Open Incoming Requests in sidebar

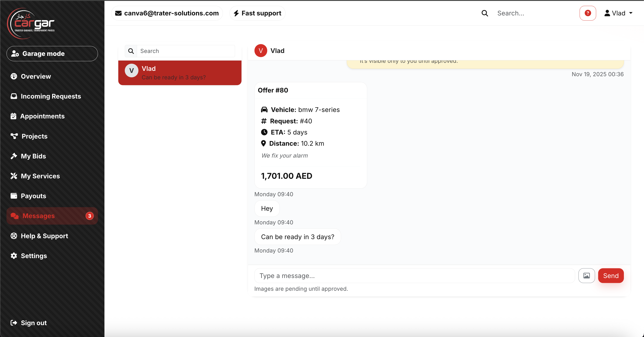pyautogui.click(x=51, y=96)
